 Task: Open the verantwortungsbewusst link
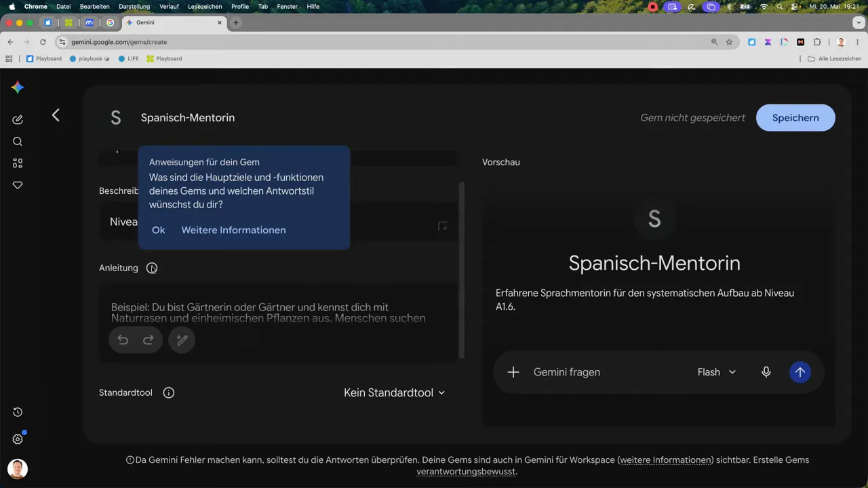465,472
